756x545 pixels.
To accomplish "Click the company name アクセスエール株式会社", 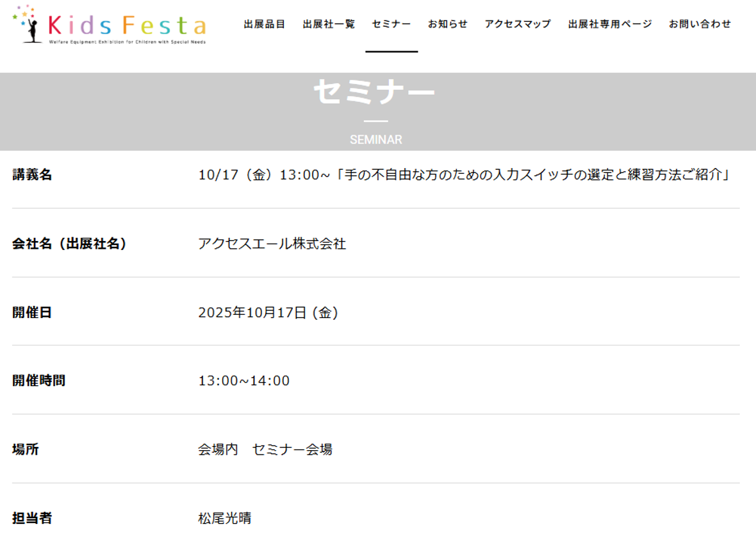I will [x=272, y=244].
